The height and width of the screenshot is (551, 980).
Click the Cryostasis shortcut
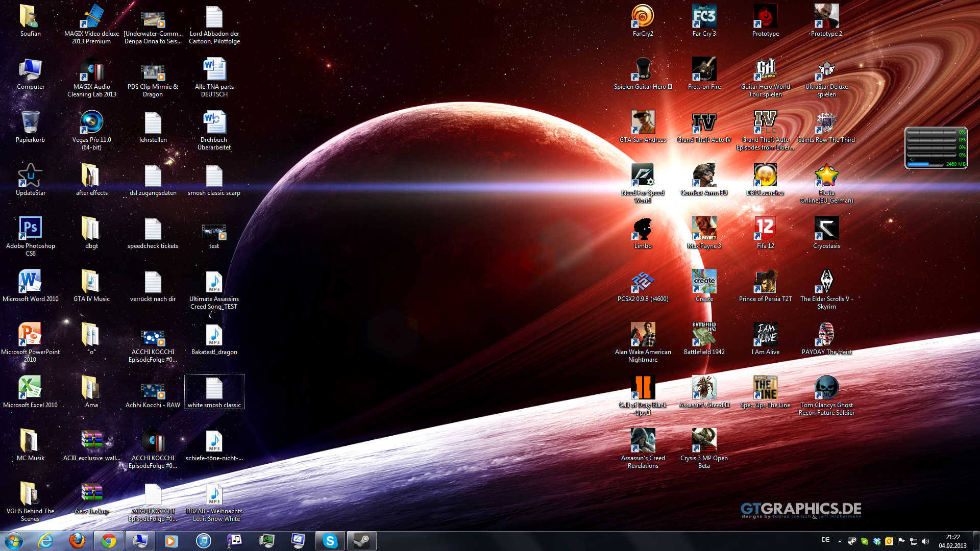click(826, 233)
